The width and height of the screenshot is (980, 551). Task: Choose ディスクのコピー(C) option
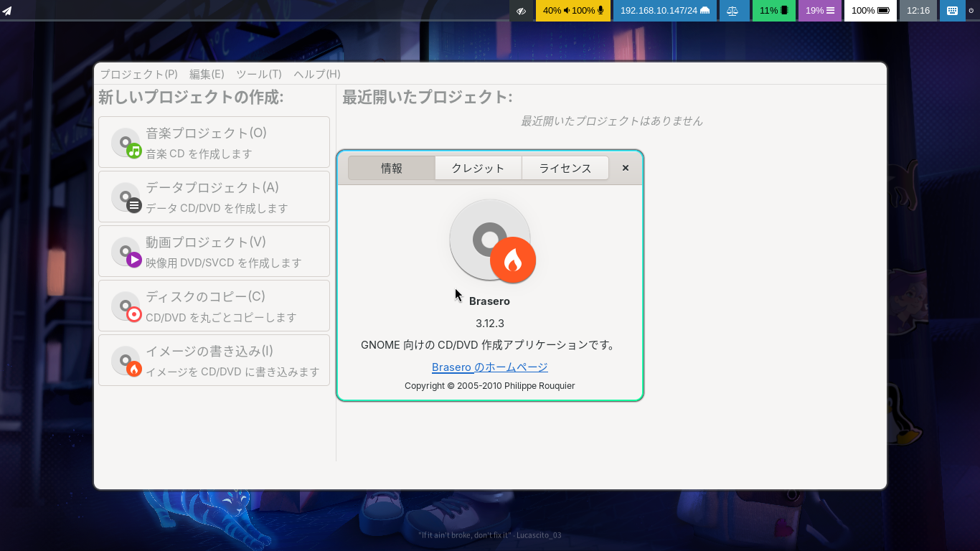click(x=214, y=306)
